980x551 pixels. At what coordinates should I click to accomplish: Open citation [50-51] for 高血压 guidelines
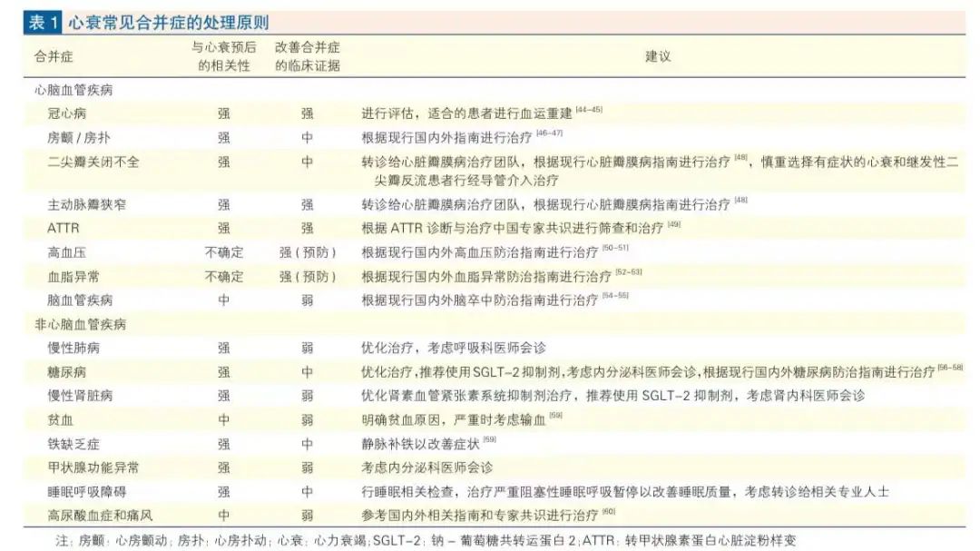[614, 248]
